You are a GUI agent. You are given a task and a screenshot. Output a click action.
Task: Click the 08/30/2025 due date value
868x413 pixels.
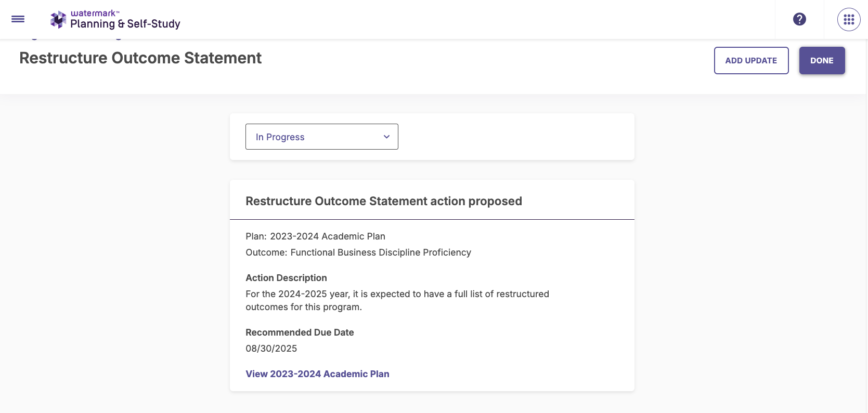click(271, 349)
